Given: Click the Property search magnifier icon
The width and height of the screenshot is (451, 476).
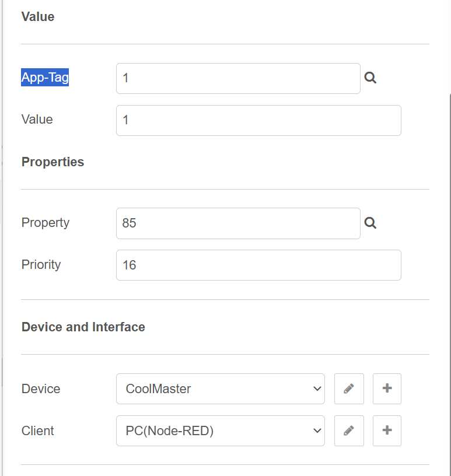Looking at the screenshot, I should coord(370,223).
